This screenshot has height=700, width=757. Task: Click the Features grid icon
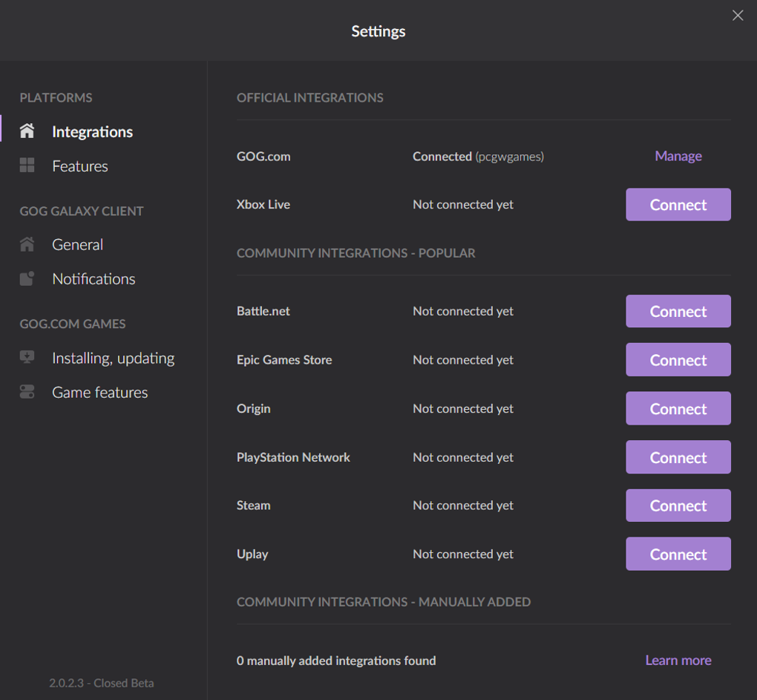(x=27, y=166)
